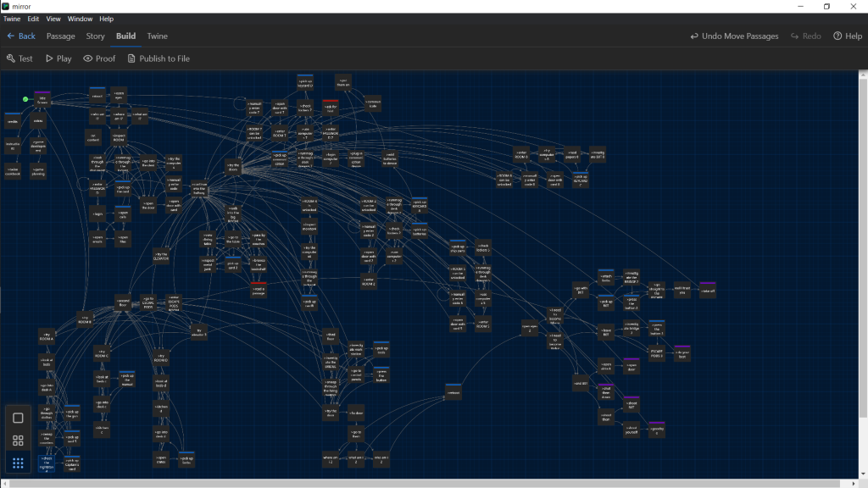Screen dimensions: 868x488
Task: Click the Test bug icon button
Action: coord(19,58)
